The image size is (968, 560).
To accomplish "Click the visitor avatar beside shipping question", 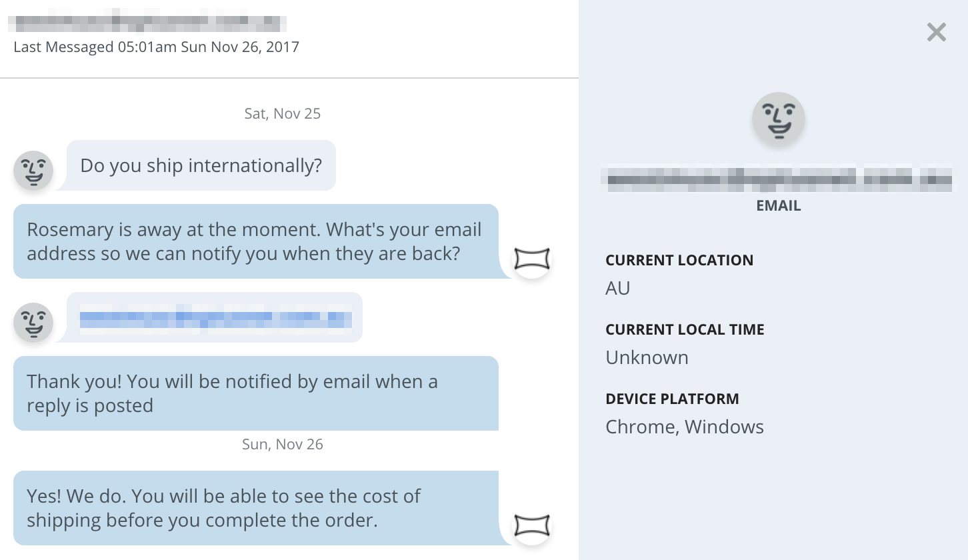I will coord(33,171).
